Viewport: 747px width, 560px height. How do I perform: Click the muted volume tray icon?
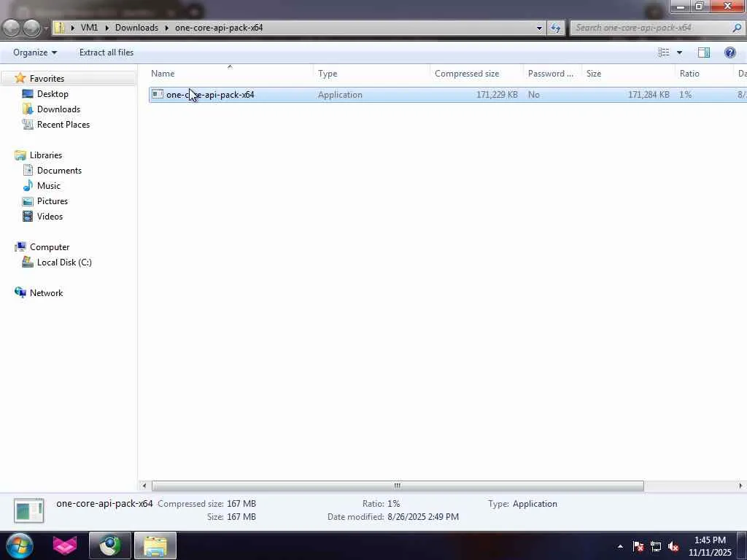[673, 547]
